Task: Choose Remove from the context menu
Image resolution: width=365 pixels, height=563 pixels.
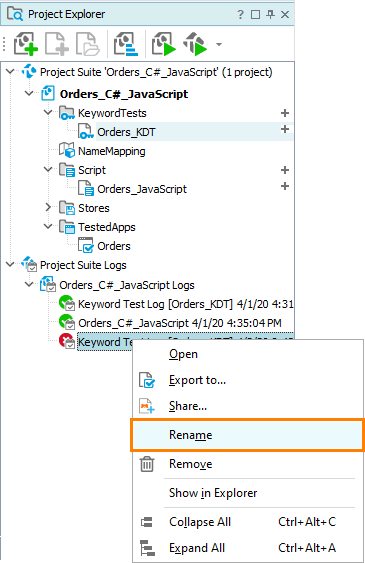Action: pos(191,464)
